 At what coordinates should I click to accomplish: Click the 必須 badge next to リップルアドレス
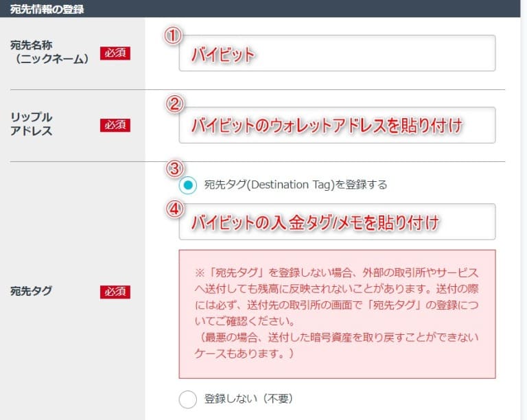(115, 125)
